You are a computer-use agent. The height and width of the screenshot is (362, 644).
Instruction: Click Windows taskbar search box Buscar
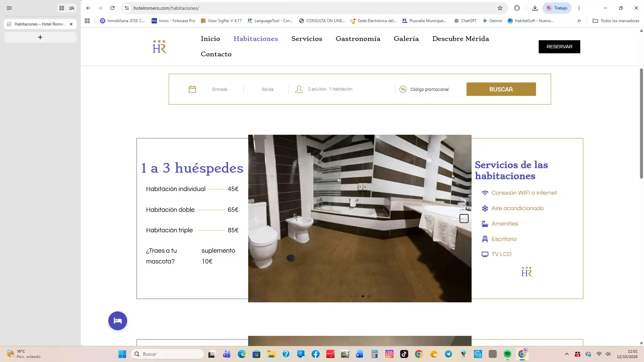167,354
